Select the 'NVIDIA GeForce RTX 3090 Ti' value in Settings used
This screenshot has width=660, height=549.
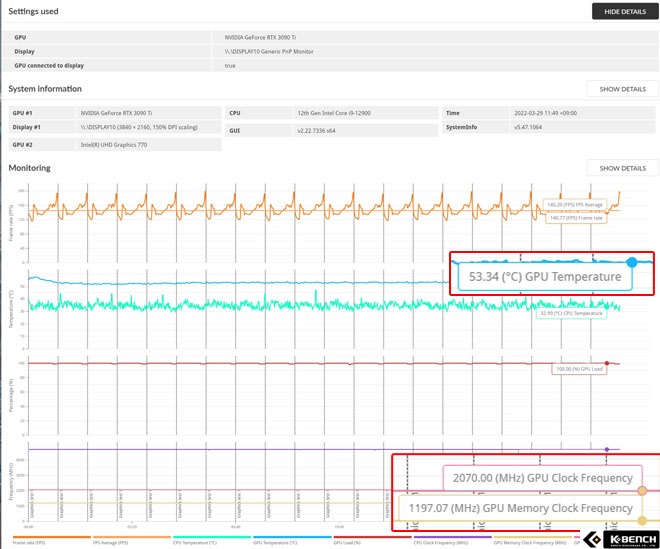(x=260, y=37)
